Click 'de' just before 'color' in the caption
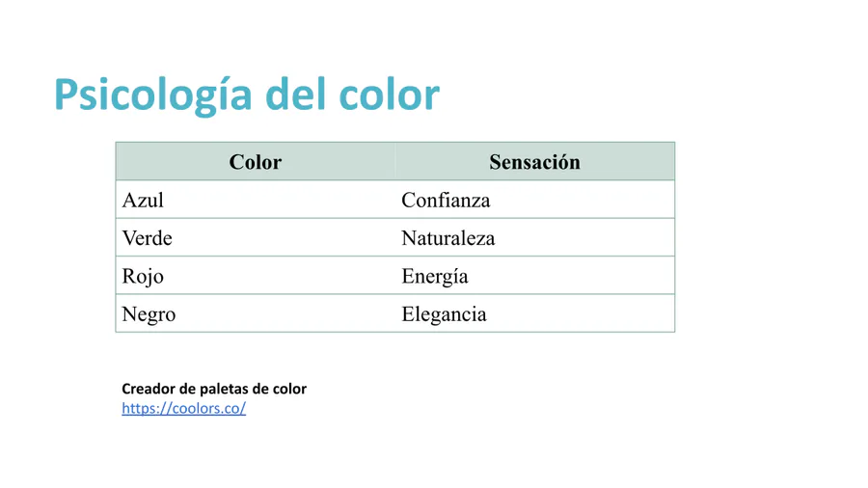 pos(260,389)
